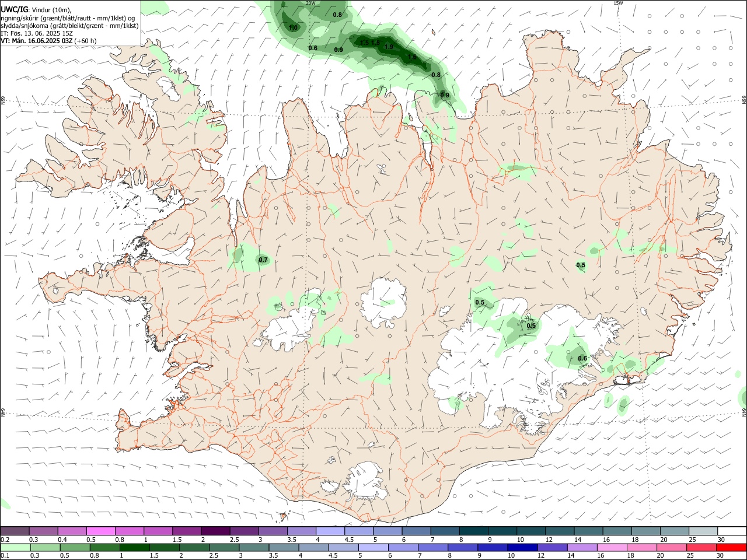Select the 'IT: Fös. 13. 06. 2025 15Z' line
This screenshot has width=747, height=560.
(x=37, y=34)
